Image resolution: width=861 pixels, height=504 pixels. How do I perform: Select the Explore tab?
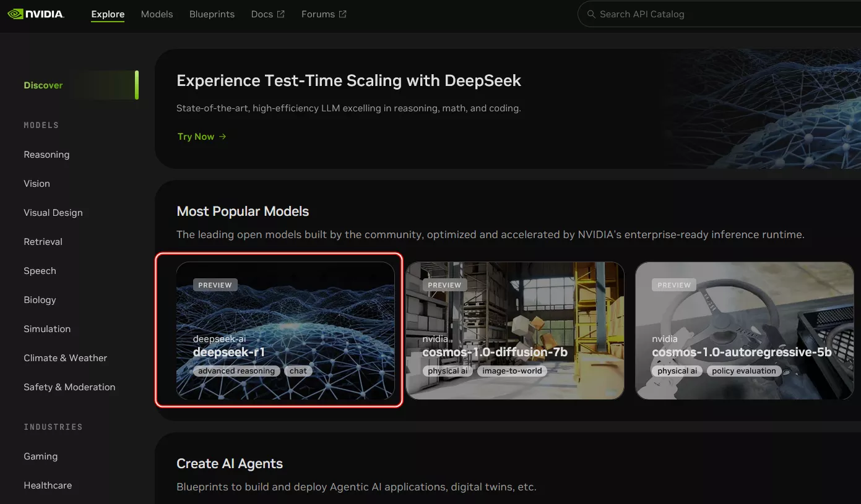[108, 14]
